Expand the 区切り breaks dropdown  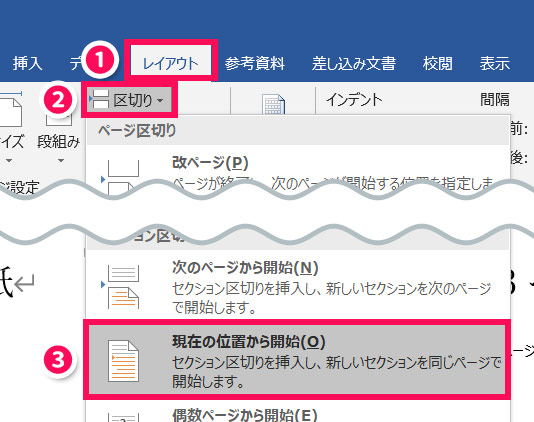click(x=129, y=100)
